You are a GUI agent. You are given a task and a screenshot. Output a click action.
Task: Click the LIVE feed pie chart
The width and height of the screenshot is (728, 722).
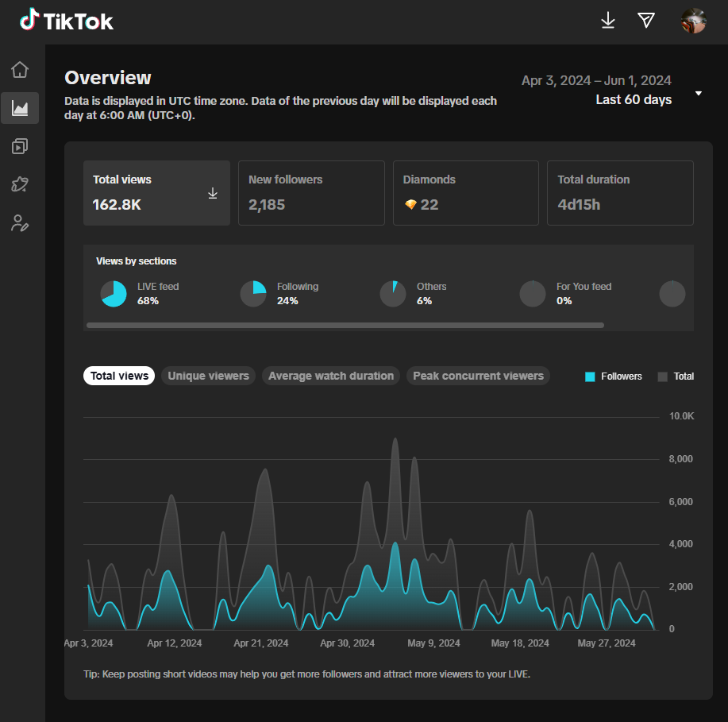(x=114, y=294)
